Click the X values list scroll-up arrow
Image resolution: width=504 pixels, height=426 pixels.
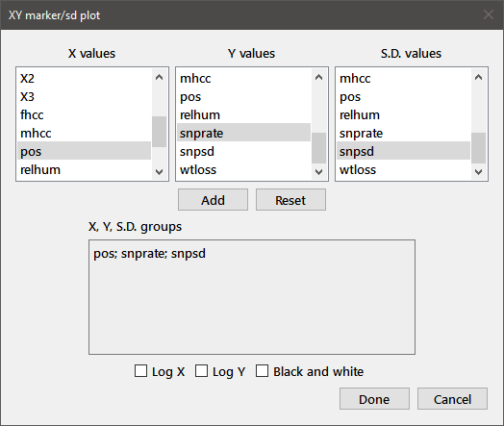point(159,77)
